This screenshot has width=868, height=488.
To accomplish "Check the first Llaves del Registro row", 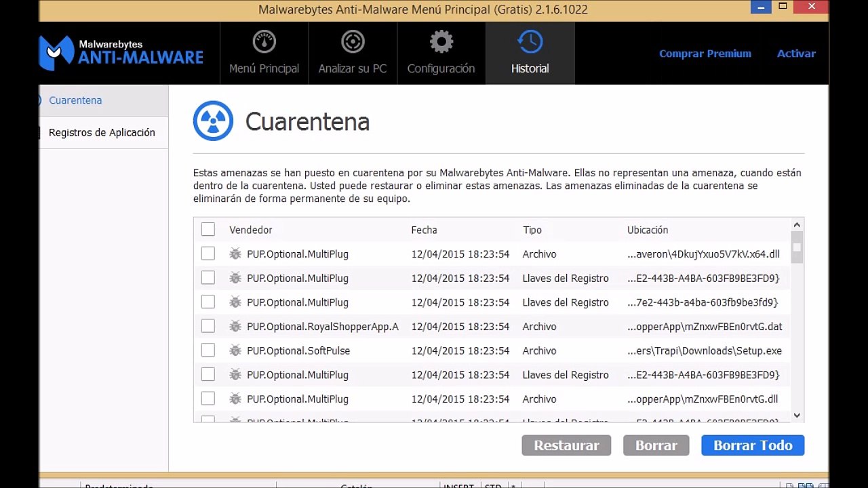I will (x=208, y=278).
